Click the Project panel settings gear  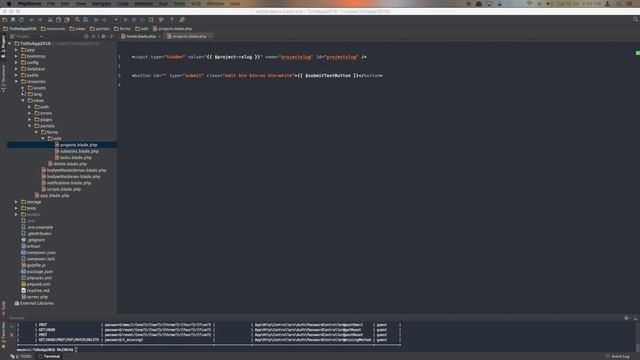tap(103, 36)
